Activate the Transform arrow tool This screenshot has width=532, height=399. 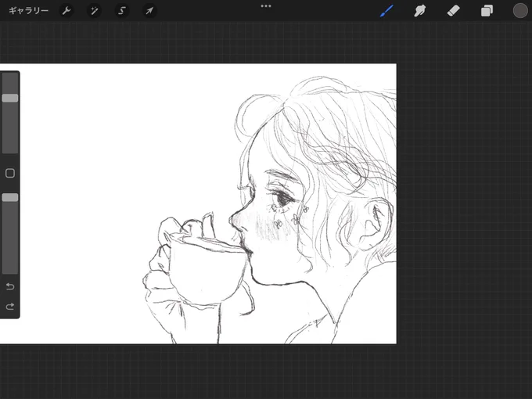(149, 11)
